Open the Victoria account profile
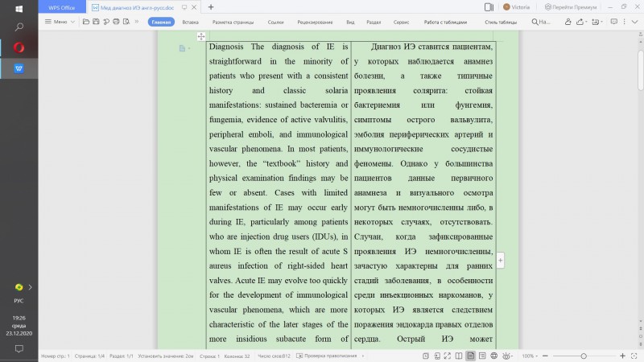Screen dimensions: 644x362 point(516,7)
